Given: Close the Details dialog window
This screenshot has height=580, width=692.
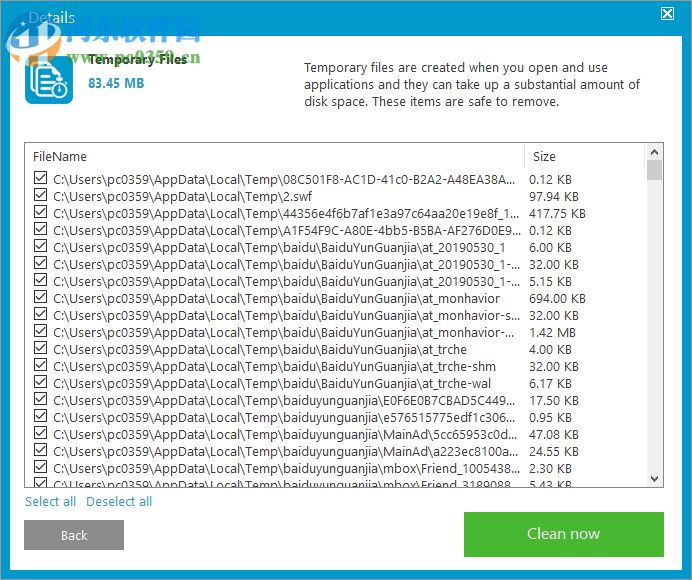Looking at the screenshot, I should point(667,14).
